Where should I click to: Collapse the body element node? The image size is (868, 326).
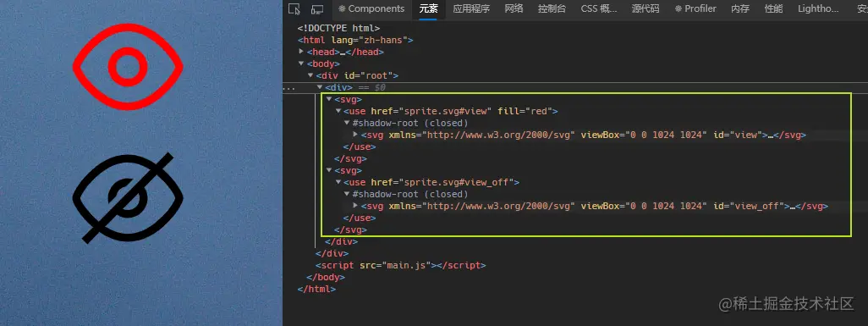click(x=302, y=64)
